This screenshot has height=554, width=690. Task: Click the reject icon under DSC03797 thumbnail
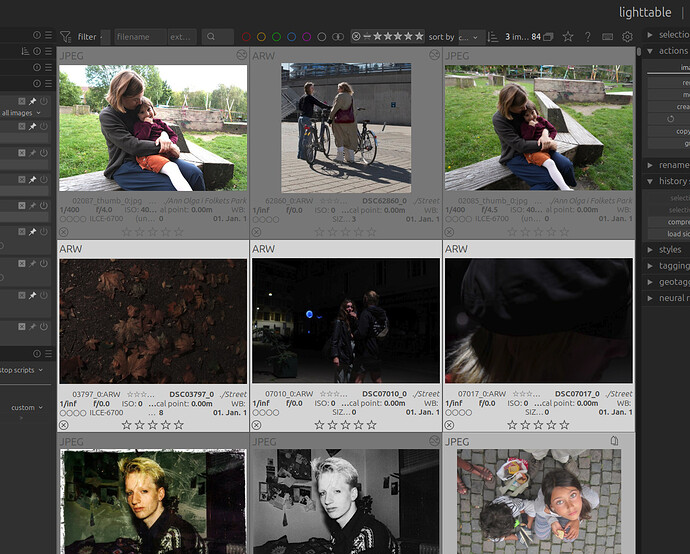(64, 425)
